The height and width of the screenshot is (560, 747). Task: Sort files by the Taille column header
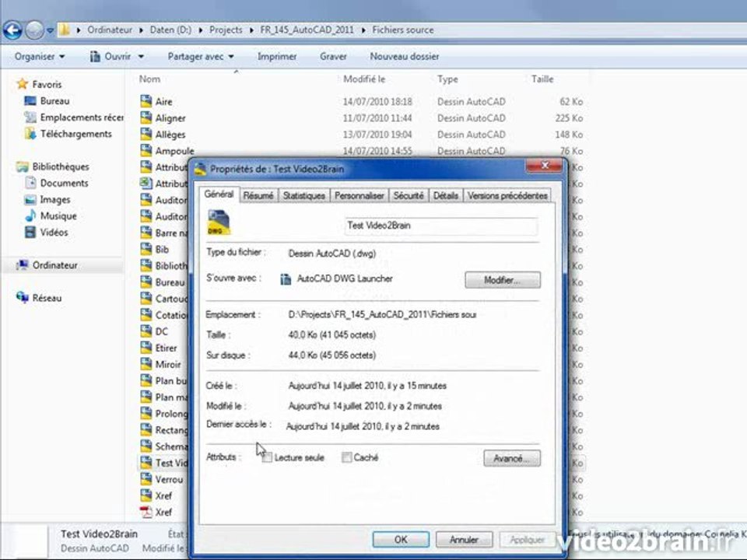(x=542, y=79)
